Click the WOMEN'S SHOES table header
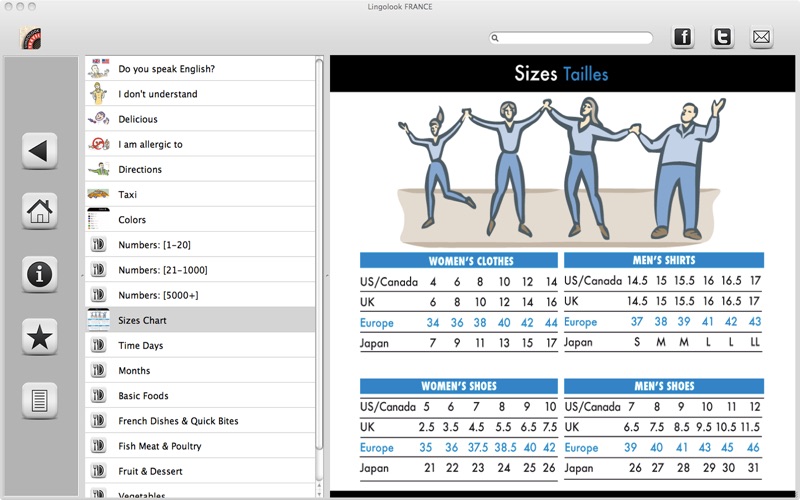800x500 pixels. [x=459, y=386]
